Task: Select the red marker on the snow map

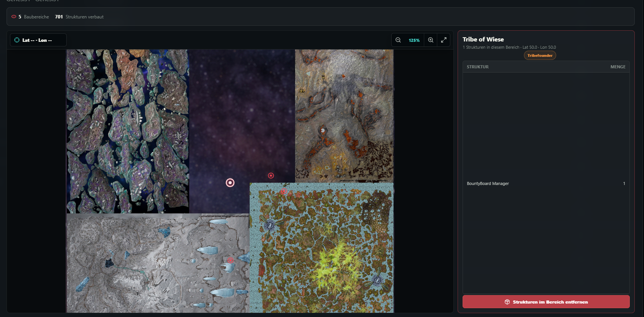Action: click(230, 260)
